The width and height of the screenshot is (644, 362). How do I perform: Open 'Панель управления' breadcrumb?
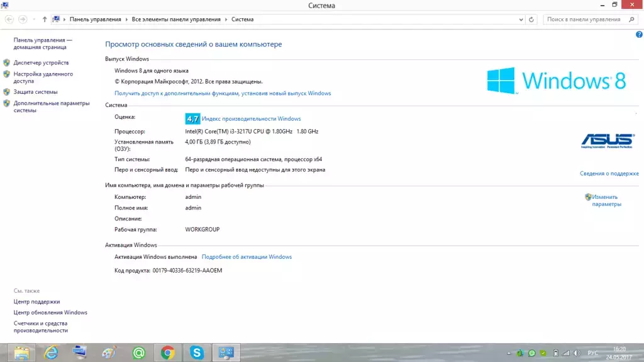tap(96, 20)
